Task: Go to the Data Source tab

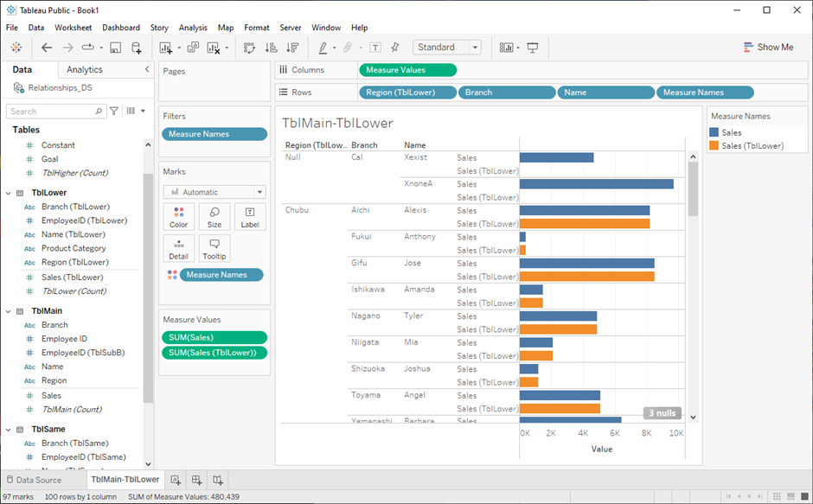Action: point(35,480)
